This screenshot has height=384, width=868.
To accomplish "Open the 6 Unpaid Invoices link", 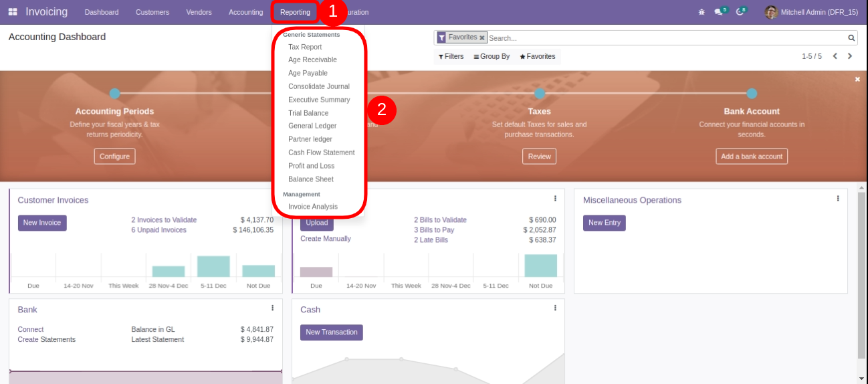I will [158, 230].
